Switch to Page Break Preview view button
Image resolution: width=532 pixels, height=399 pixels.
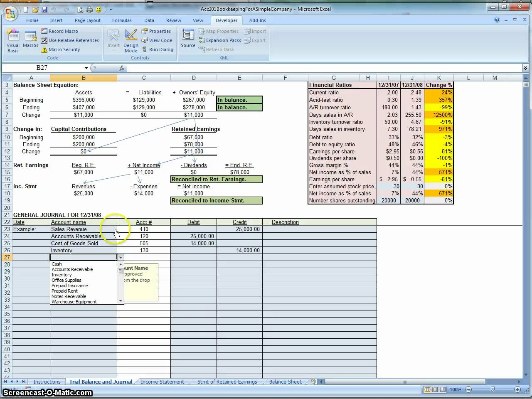point(443,389)
